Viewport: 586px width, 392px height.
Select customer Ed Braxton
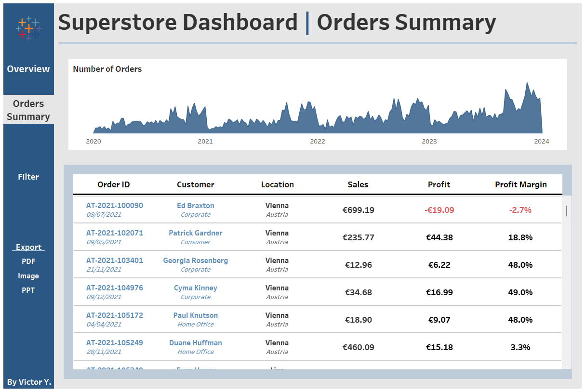click(x=195, y=205)
